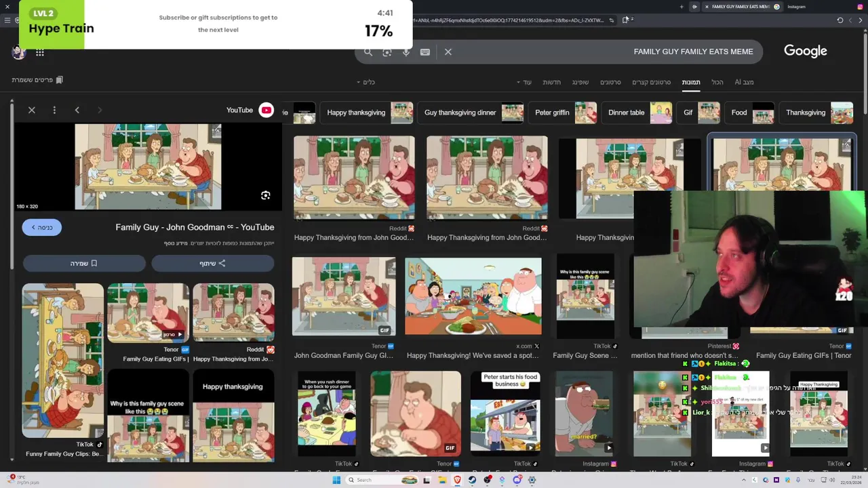Switch to מצב AI tab

[744, 82]
